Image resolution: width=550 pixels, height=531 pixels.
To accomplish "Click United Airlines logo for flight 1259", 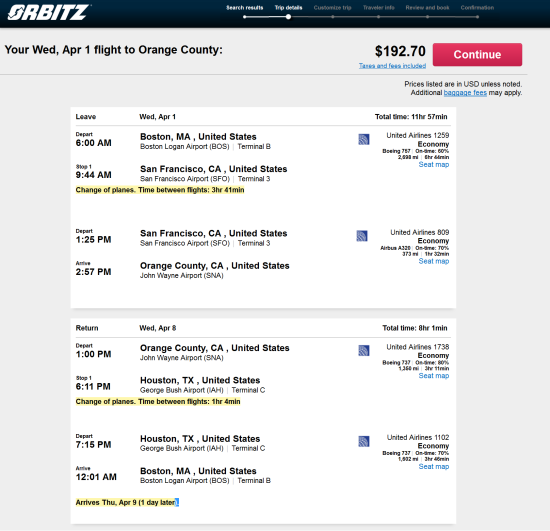I will click(x=364, y=139).
